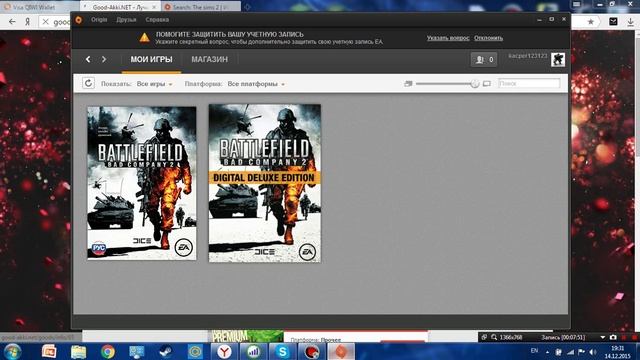Click the mail icon in the browser toolbar
The width and height of the screenshot is (640, 360).
tap(613, 22)
